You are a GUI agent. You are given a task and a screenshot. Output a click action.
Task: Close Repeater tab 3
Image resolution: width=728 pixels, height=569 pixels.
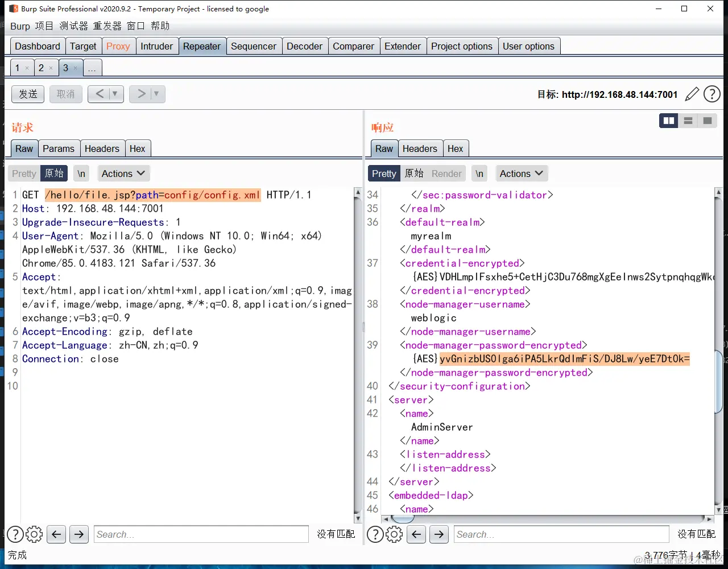pos(75,68)
